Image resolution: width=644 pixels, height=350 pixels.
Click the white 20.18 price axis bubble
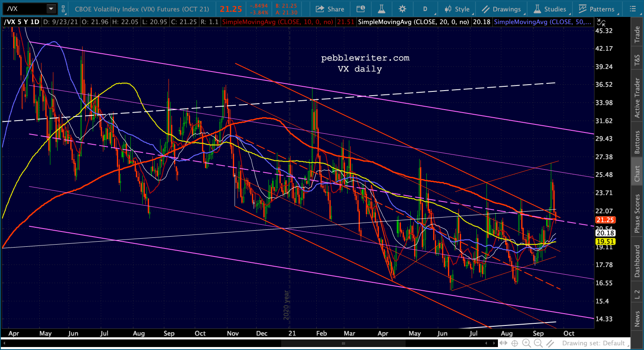[605, 233]
